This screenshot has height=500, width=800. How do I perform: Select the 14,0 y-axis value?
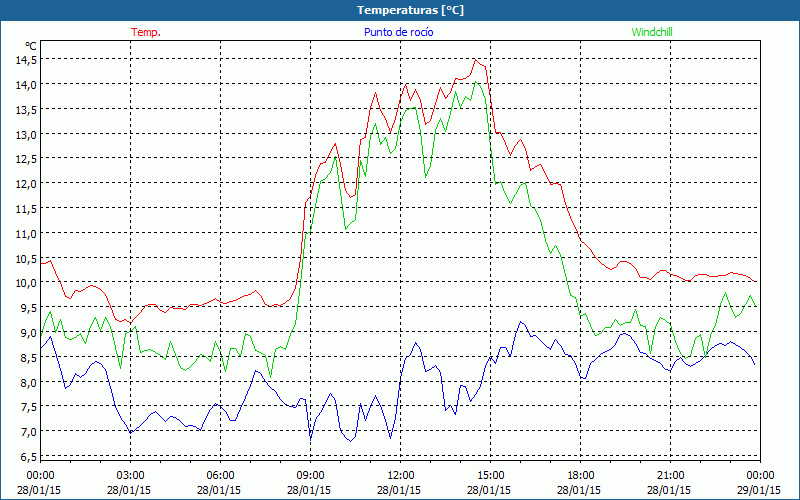coord(28,85)
